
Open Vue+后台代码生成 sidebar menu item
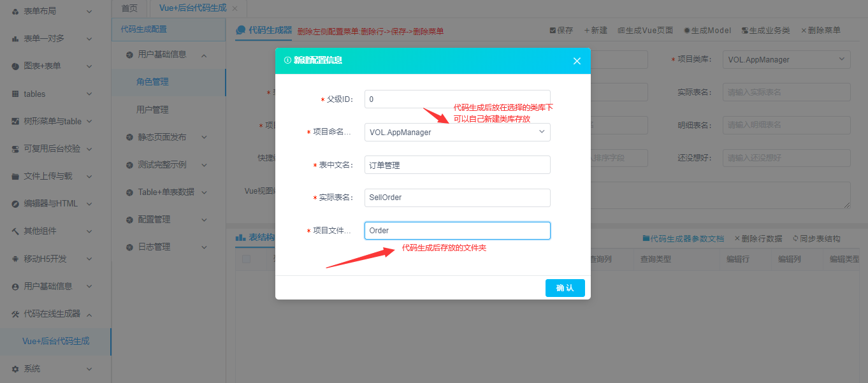point(55,342)
